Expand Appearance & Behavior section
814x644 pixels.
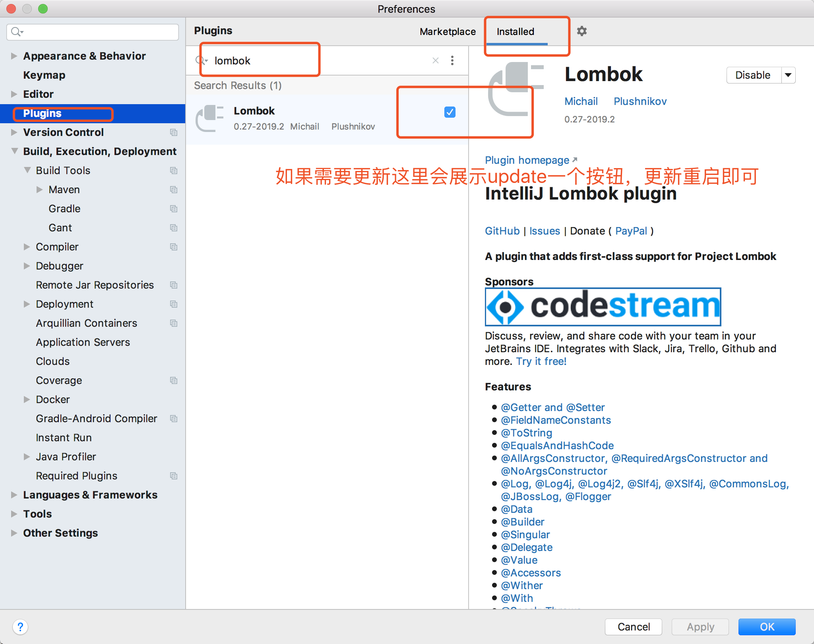click(14, 56)
